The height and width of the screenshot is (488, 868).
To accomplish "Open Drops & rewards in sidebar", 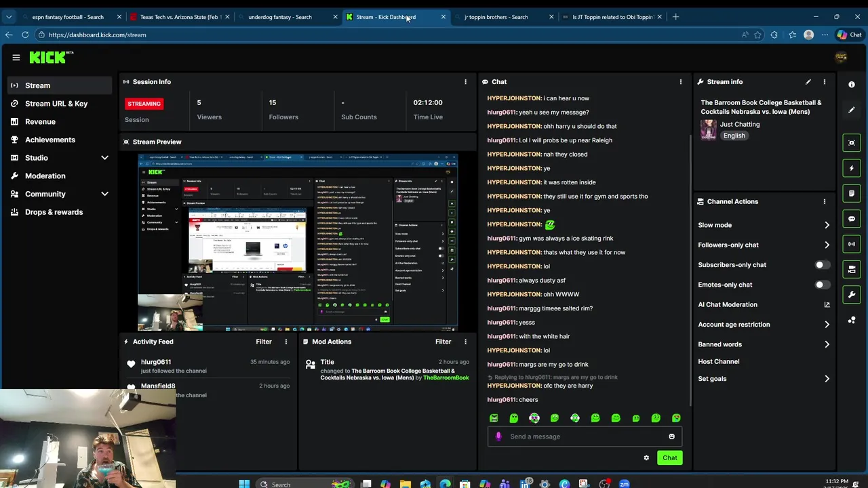I will tap(60, 212).
